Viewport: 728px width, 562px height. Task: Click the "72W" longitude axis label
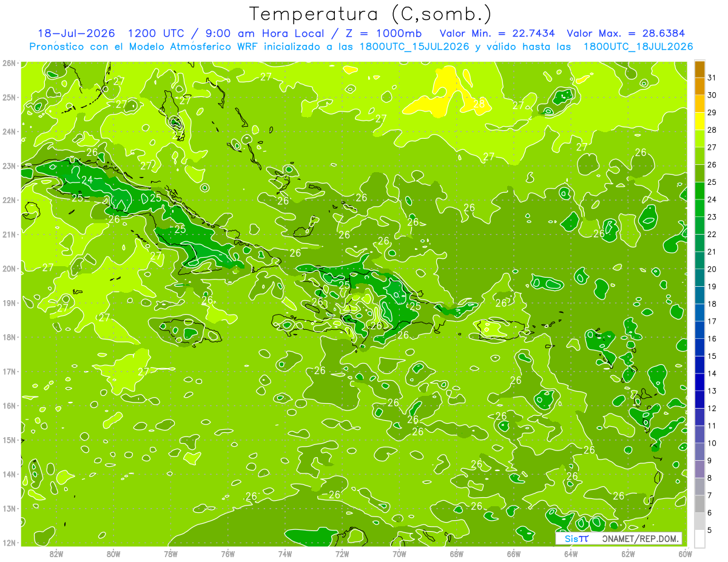tap(342, 554)
